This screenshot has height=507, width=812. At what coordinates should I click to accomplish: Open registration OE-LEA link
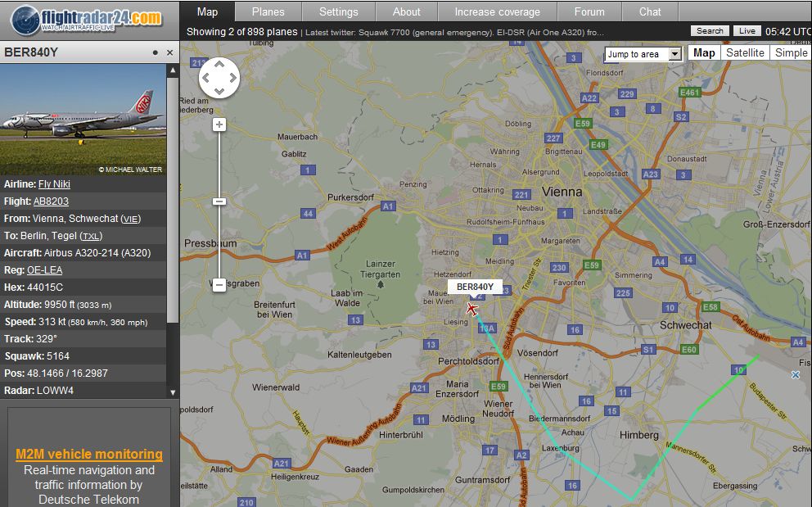44,270
